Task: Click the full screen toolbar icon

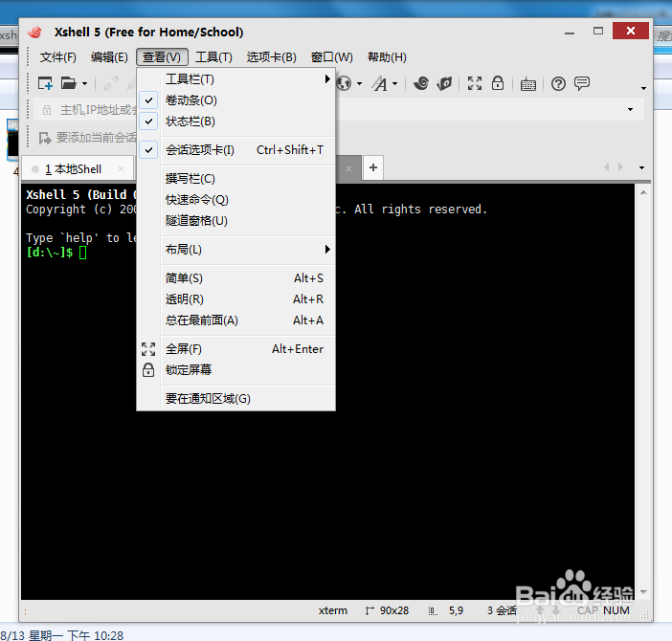Action: (475, 83)
